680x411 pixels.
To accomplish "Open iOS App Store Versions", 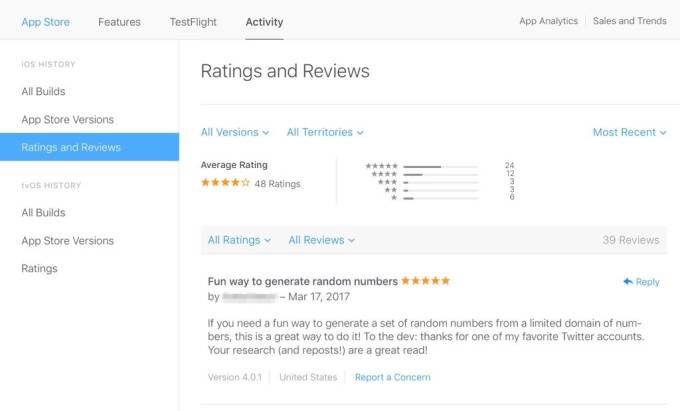I will (x=68, y=120).
